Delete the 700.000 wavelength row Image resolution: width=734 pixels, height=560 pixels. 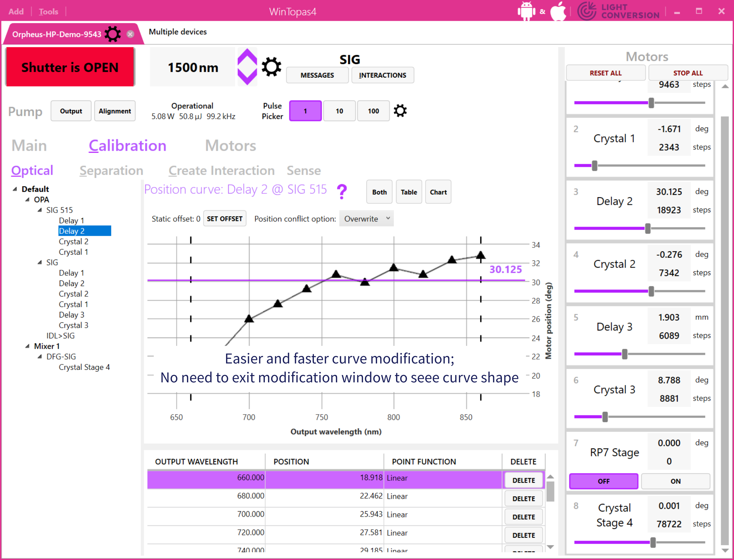coord(523,517)
